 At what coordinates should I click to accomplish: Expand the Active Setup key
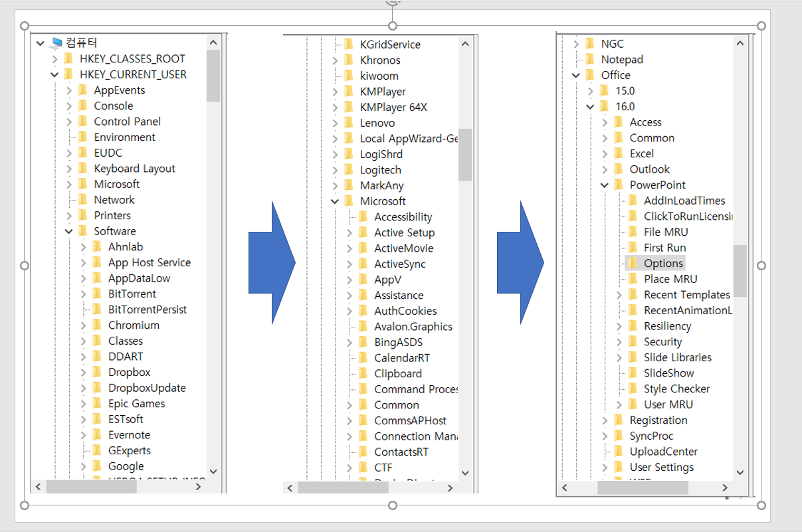point(350,232)
